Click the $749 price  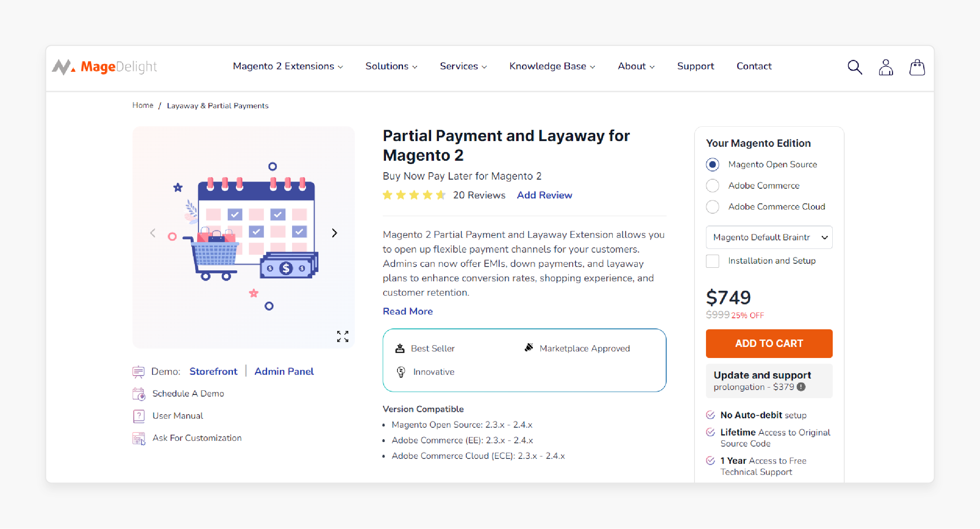coord(728,297)
